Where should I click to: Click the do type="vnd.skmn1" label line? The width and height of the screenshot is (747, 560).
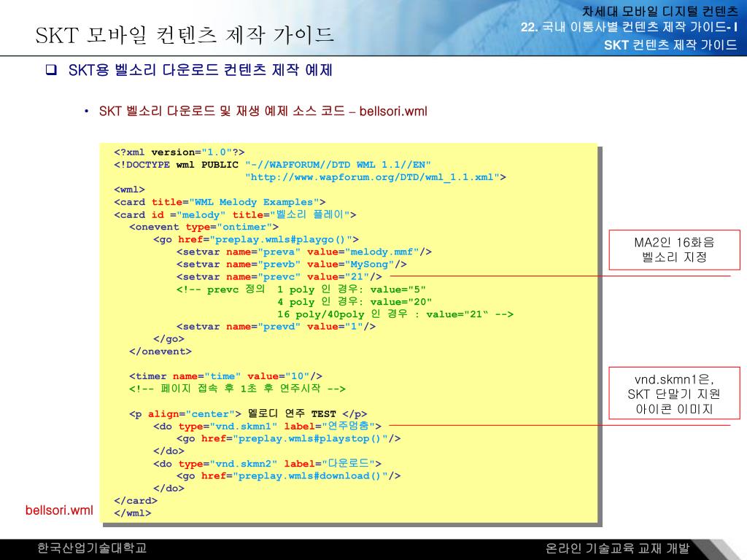tap(267, 426)
